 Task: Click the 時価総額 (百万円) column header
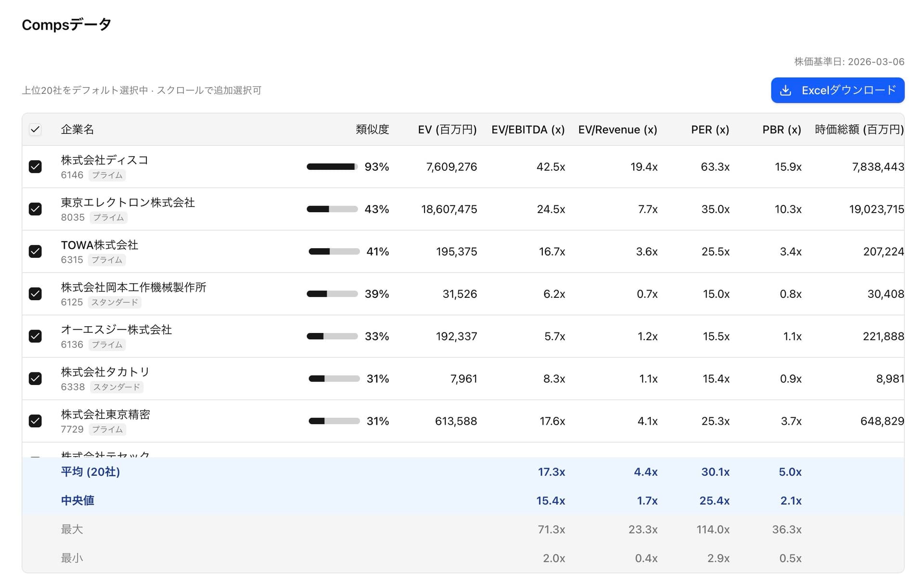tap(859, 129)
